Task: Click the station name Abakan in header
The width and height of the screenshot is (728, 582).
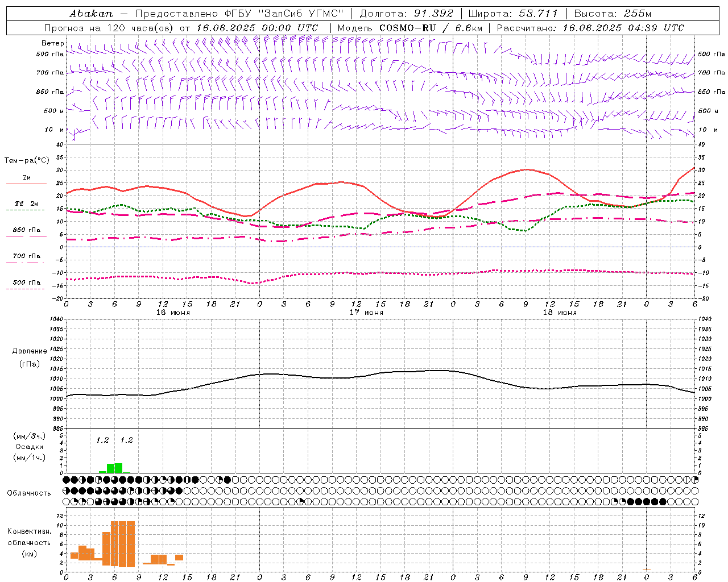Action: [x=91, y=14]
